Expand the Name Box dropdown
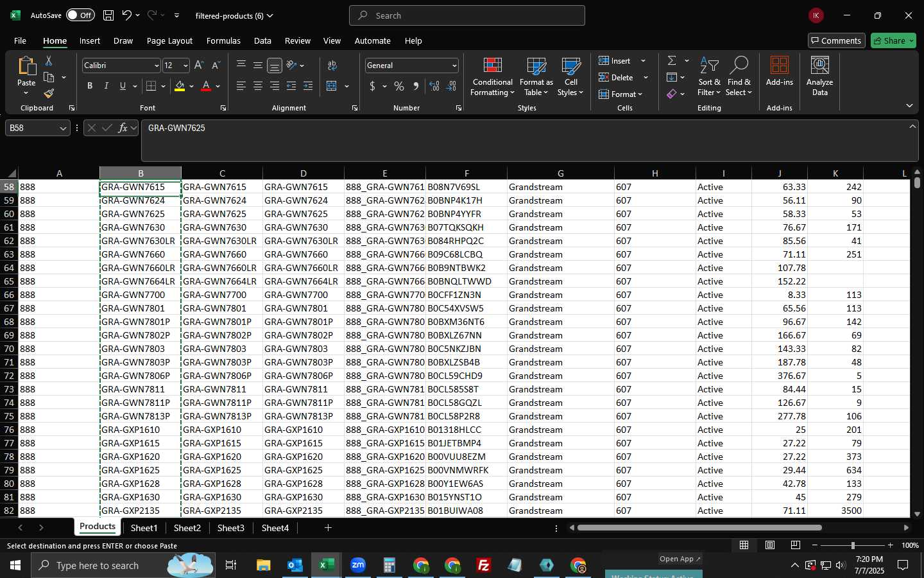924x578 pixels. (x=63, y=128)
